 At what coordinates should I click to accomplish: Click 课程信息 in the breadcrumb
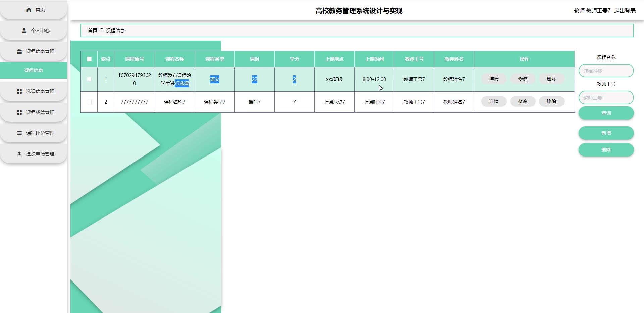[115, 30]
